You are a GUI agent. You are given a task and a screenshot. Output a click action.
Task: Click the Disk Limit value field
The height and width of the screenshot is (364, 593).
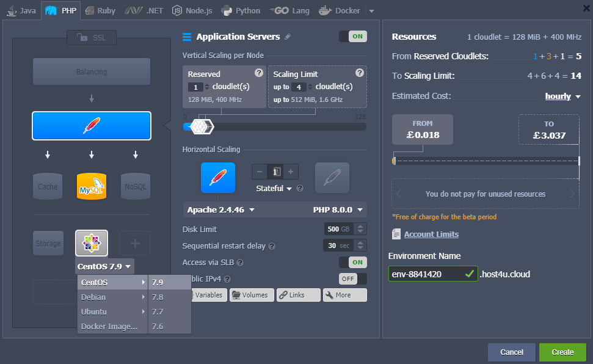click(x=338, y=229)
